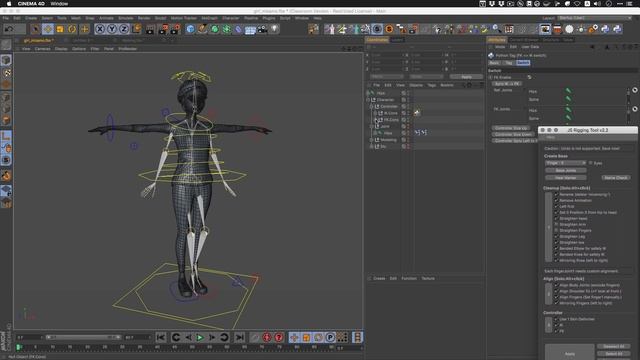Click Go to Start playback button
Screen dimensions: 640x360
(x=161, y=337)
